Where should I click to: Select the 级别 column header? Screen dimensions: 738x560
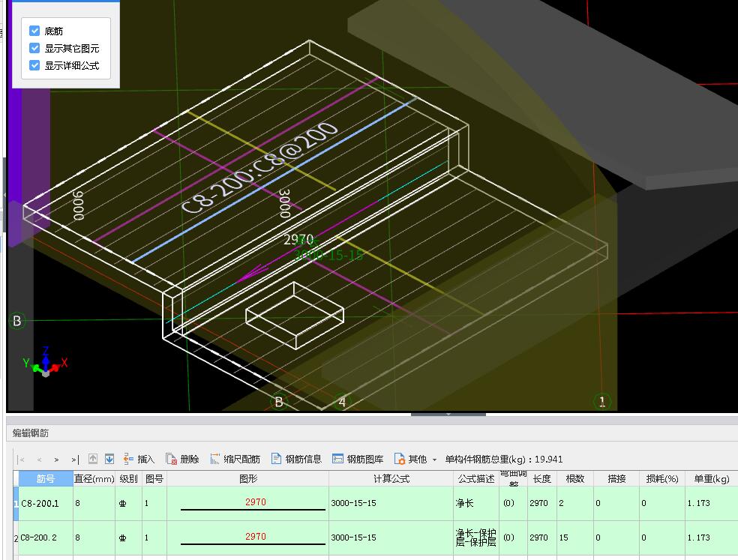(x=128, y=478)
